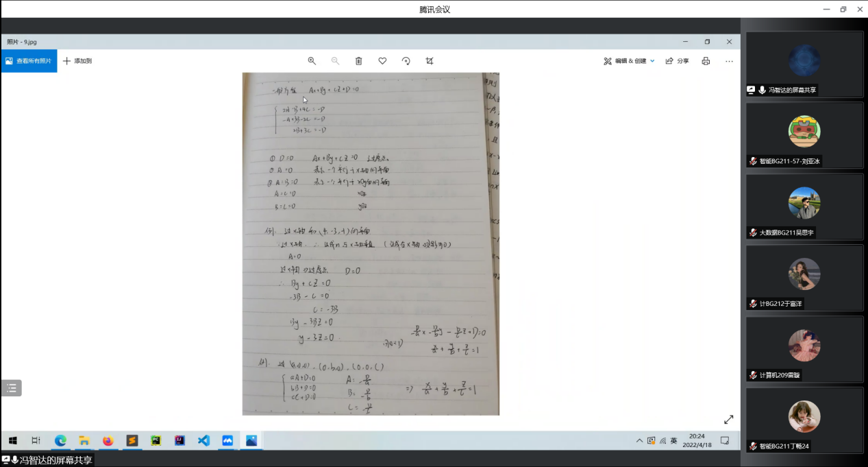Viewport: 868px width, 467px height.
Task: Click the print icon in Photos toolbar
Action: click(x=706, y=61)
